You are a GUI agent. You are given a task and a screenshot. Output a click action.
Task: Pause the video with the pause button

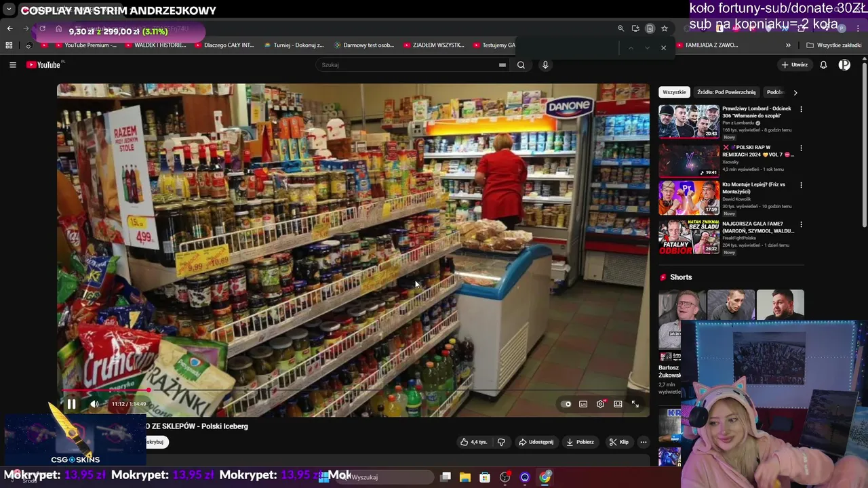(x=71, y=404)
